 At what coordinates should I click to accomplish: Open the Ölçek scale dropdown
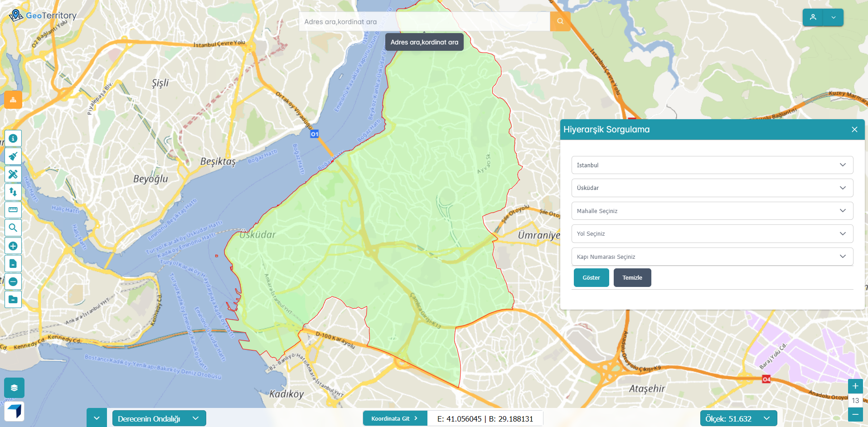738,418
